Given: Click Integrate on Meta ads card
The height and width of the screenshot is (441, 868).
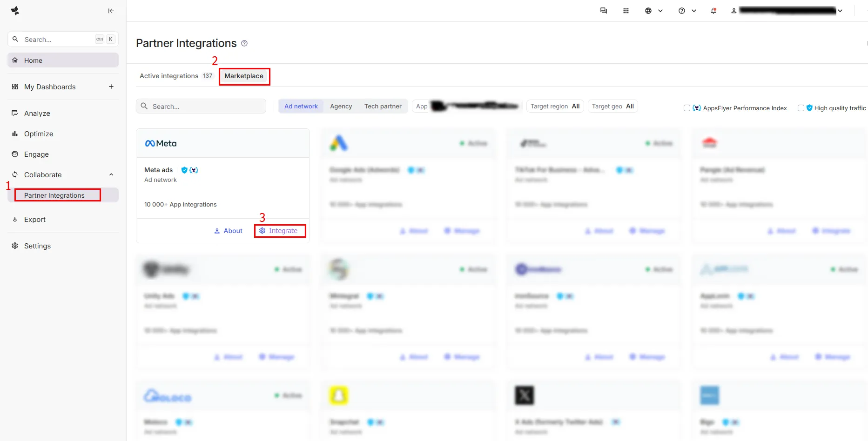Looking at the screenshot, I should click(x=278, y=231).
